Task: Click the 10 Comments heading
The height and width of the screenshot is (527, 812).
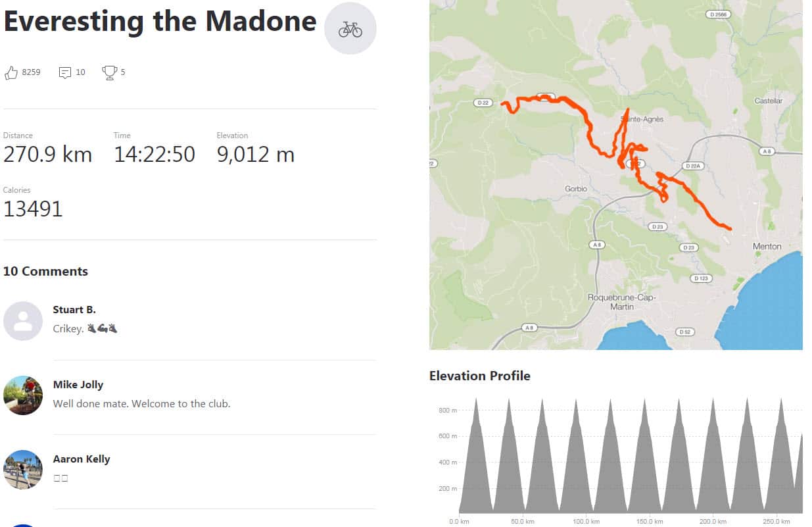Action: click(x=45, y=271)
